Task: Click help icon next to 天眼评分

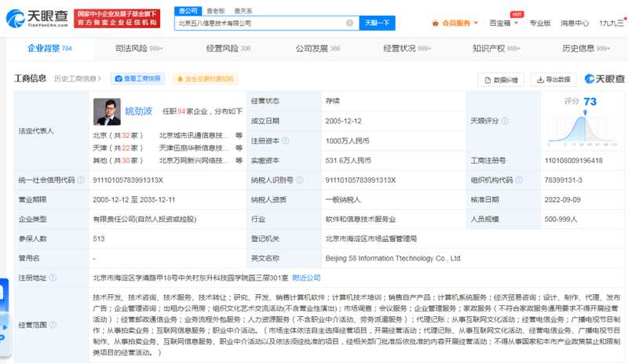Action: tap(505, 121)
